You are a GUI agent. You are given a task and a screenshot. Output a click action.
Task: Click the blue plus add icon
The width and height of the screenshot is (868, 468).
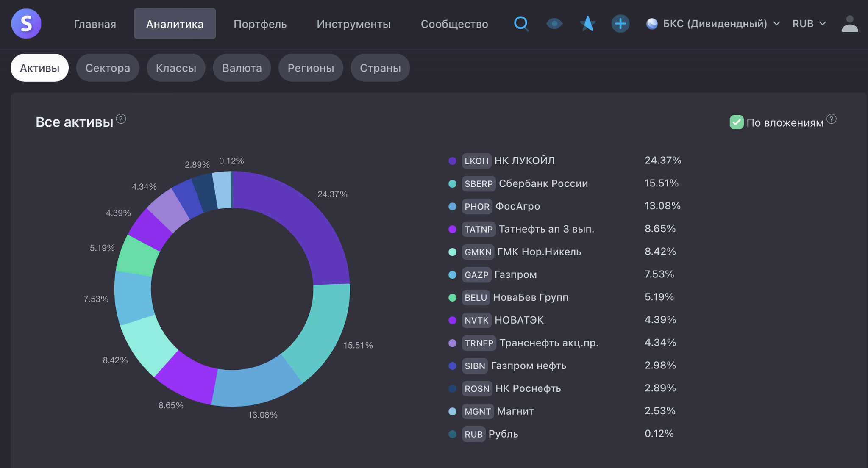[x=620, y=24]
